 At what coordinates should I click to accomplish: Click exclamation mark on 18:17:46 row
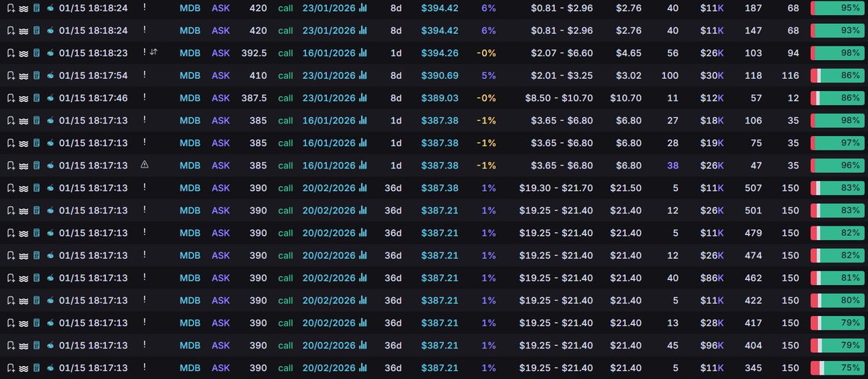tap(145, 98)
